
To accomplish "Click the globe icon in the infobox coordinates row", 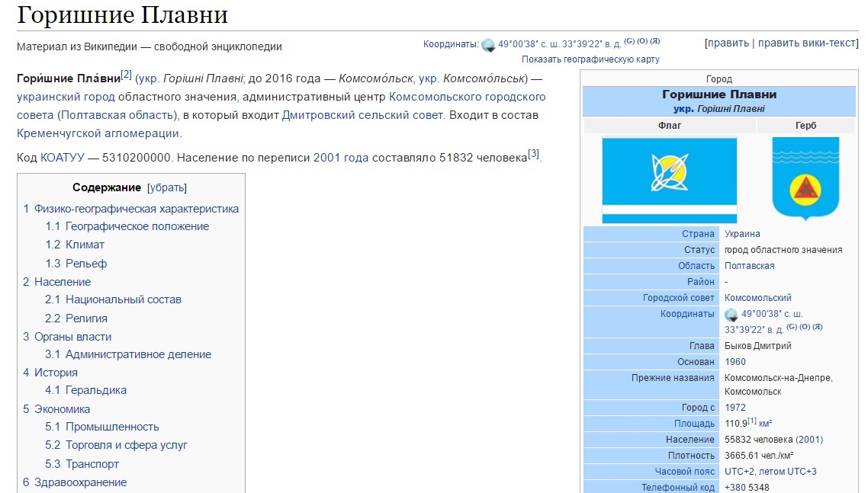I will (x=731, y=315).
